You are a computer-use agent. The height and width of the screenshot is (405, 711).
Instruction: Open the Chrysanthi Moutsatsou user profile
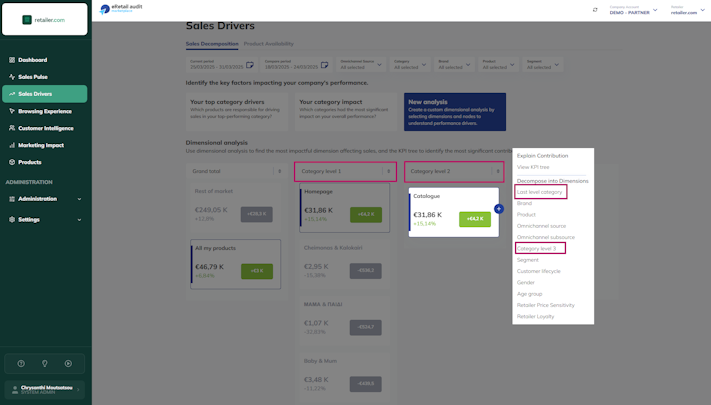[x=44, y=389]
